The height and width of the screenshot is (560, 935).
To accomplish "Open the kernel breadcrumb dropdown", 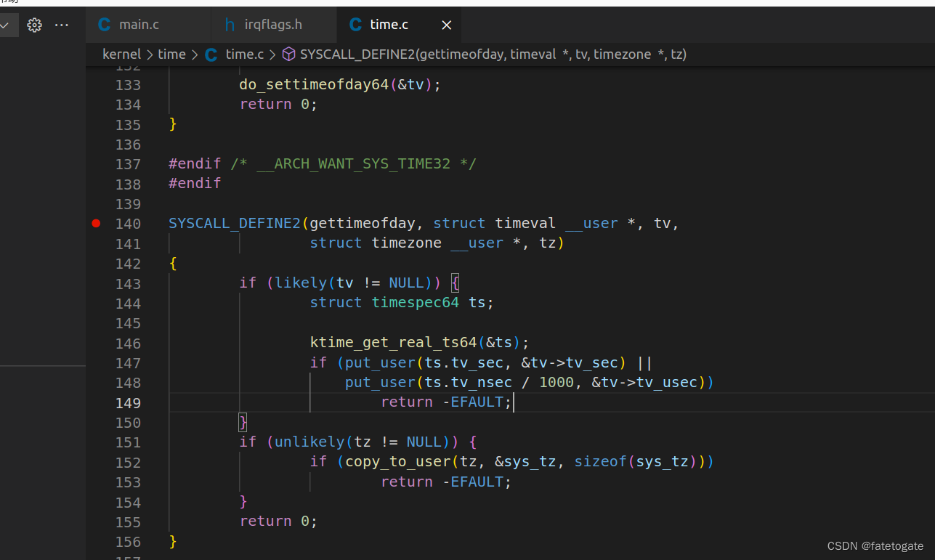I will (121, 54).
